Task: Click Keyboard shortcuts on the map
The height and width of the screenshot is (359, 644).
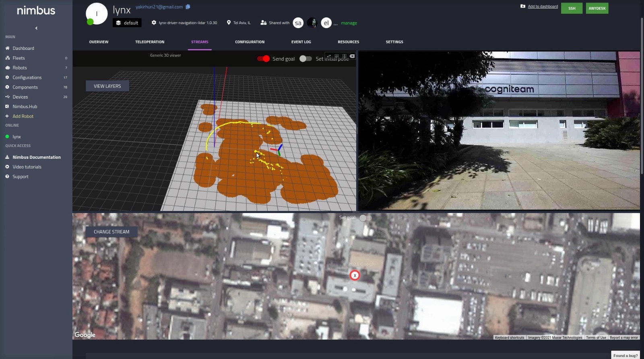Action: (510, 338)
